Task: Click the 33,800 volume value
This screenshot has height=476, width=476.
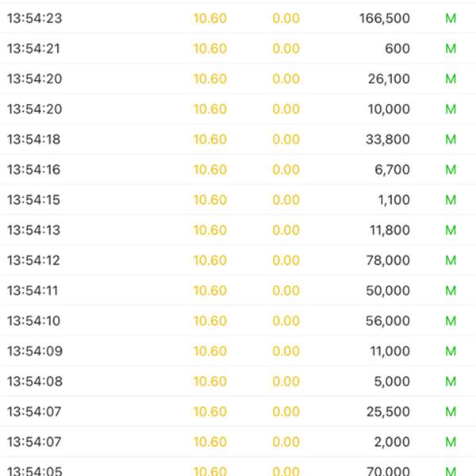Action: pyautogui.click(x=388, y=140)
